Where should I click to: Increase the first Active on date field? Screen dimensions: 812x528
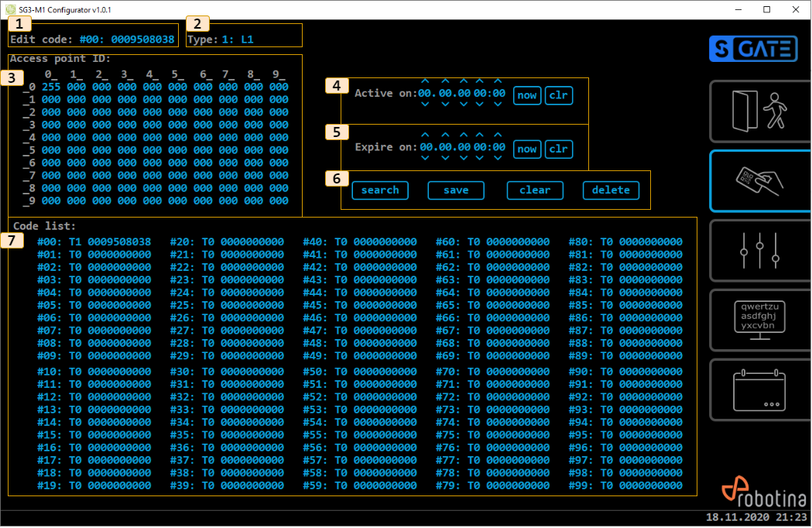pyautogui.click(x=425, y=81)
